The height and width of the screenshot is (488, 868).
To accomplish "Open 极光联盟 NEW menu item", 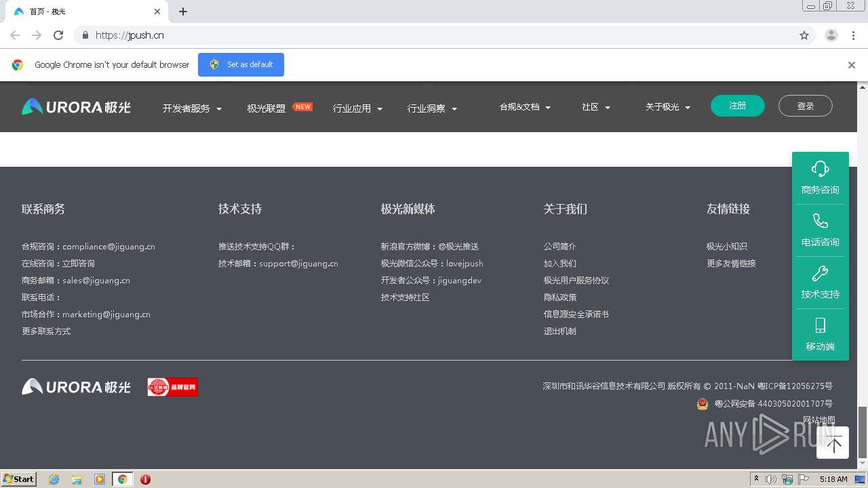I will (x=279, y=108).
